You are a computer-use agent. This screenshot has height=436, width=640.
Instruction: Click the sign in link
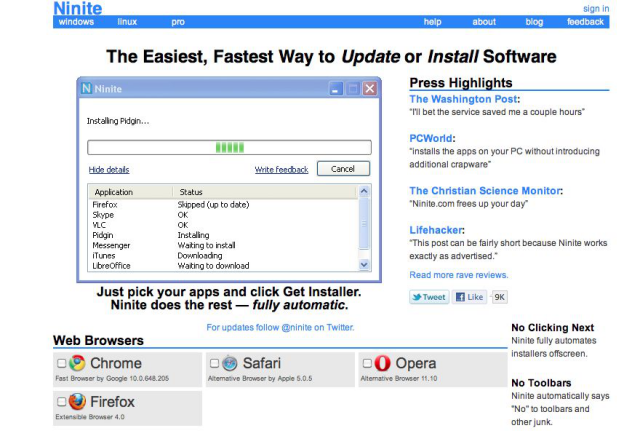tap(596, 9)
